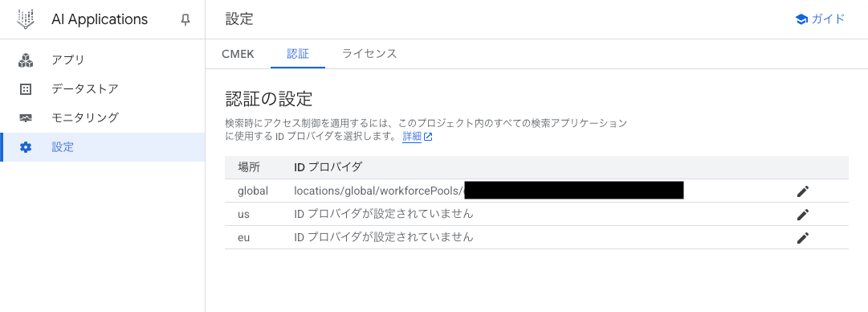Screen dimensions: 868x312
Task: Click the ID プロバイダ column header
Action: pos(328,167)
